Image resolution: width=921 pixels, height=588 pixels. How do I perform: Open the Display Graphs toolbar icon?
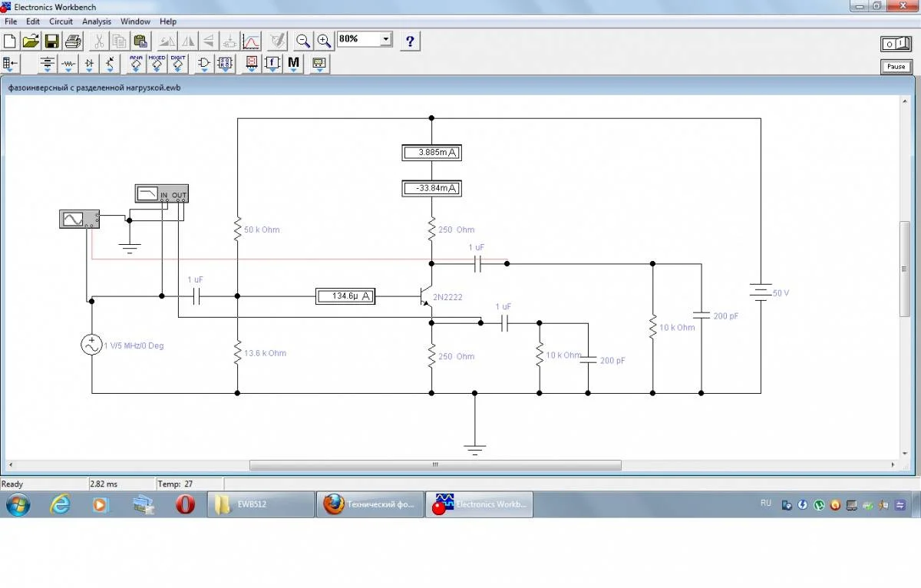click(x=251, y=41)
